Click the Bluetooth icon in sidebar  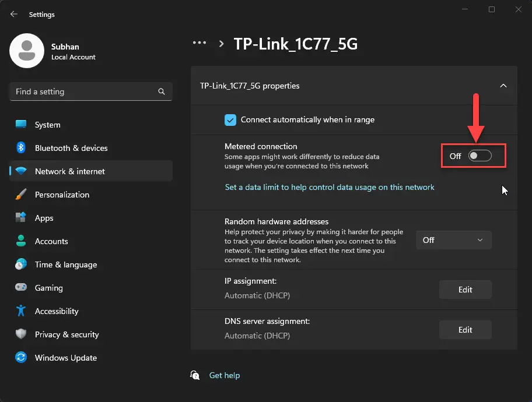click(21, 148)
